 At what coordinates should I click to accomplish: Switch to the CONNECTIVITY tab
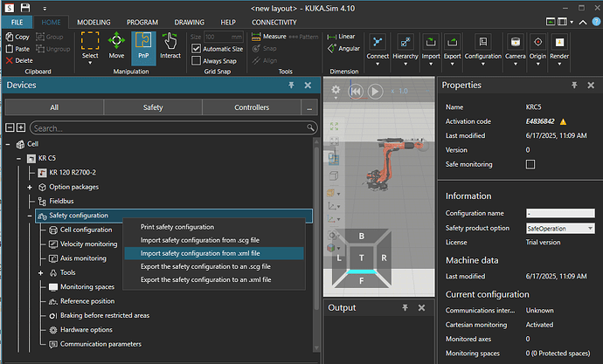(x=274, y=23)
